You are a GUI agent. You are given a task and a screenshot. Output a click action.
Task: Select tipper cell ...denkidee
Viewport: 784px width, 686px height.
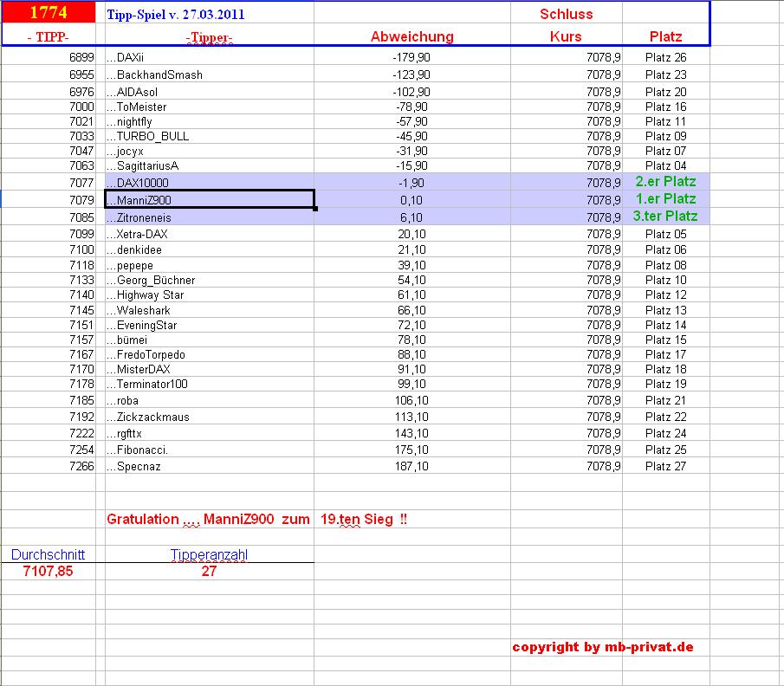tap(210, 249)
